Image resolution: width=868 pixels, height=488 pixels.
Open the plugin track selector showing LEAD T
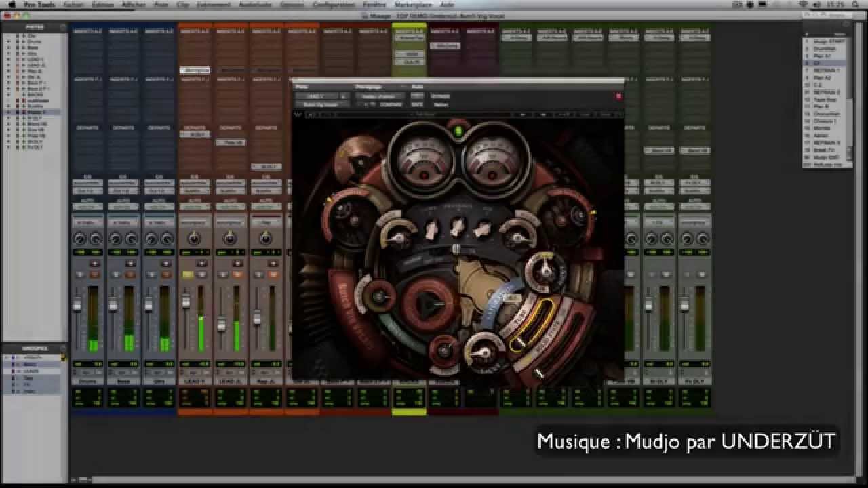318,96
